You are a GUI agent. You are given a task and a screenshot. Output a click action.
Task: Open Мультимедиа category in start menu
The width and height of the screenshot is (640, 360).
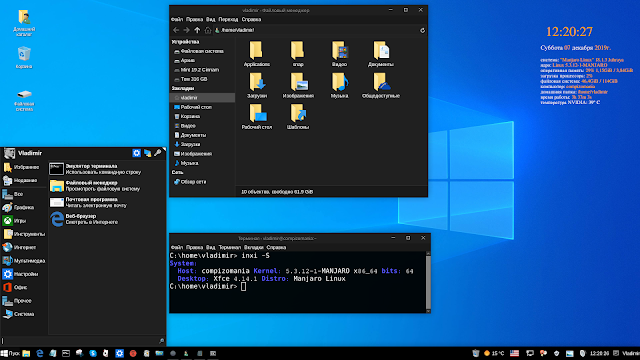24,261
